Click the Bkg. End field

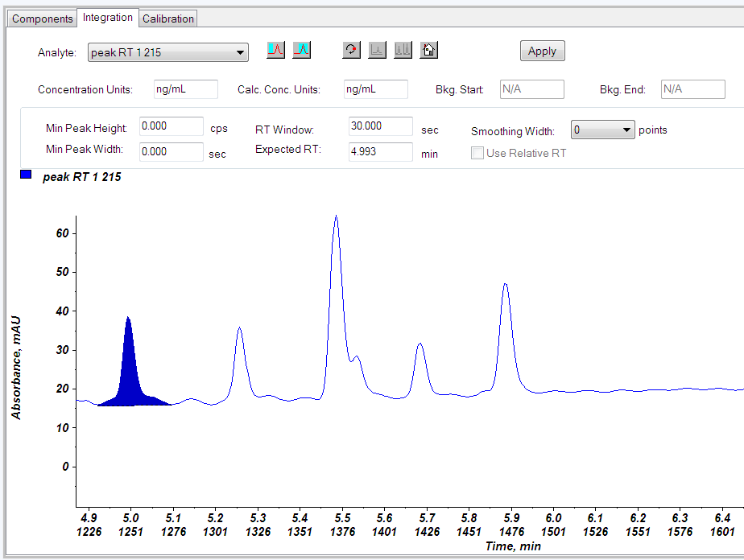pyautogui.click(x=692, y=89)
